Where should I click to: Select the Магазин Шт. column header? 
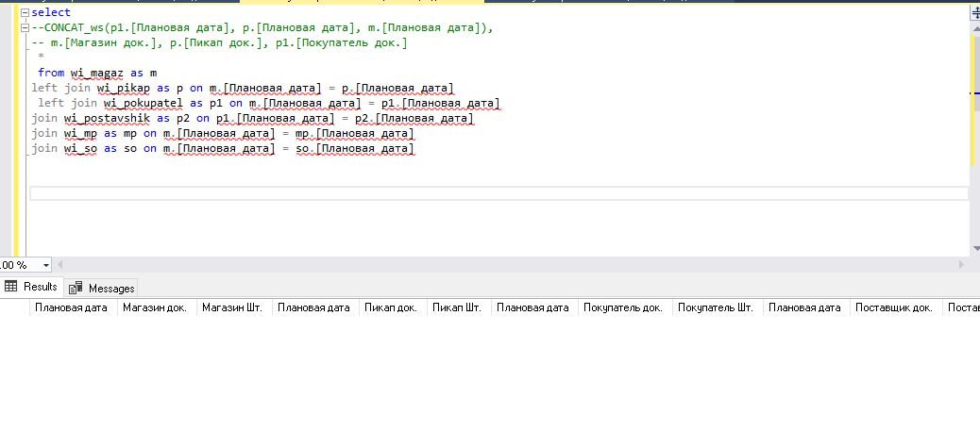point(234,307)
